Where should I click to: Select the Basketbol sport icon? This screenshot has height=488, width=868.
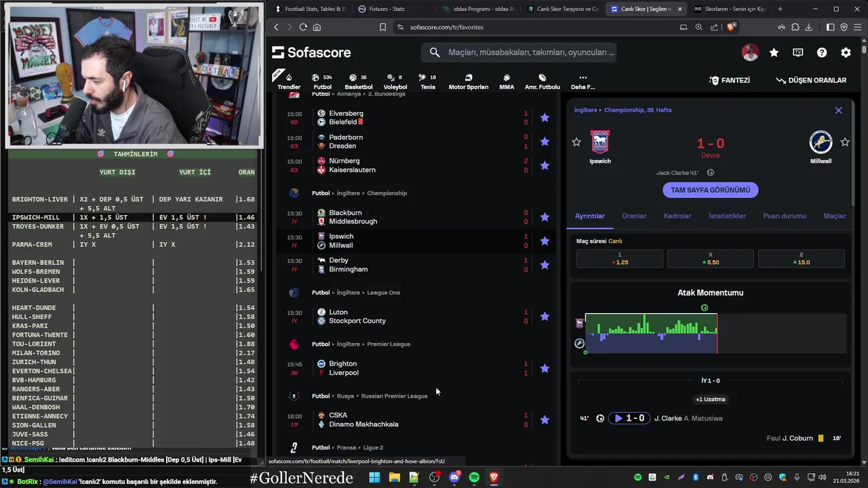358,81
